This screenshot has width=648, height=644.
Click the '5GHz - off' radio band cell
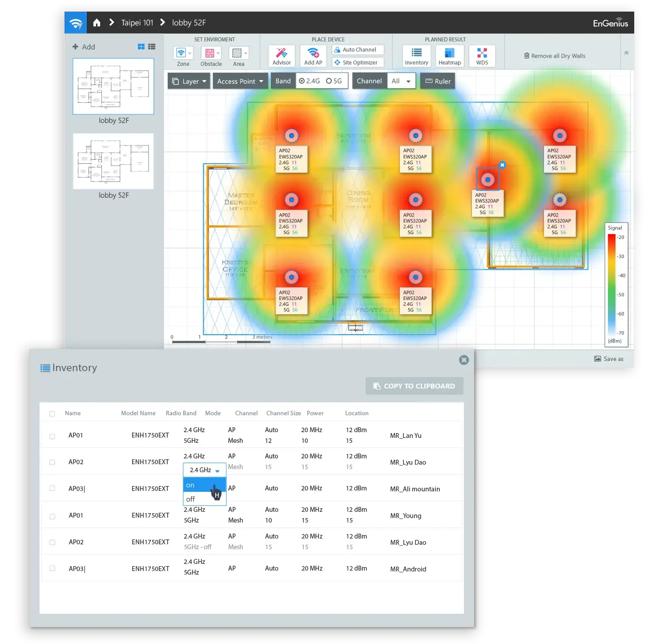[x=198, y=547]
